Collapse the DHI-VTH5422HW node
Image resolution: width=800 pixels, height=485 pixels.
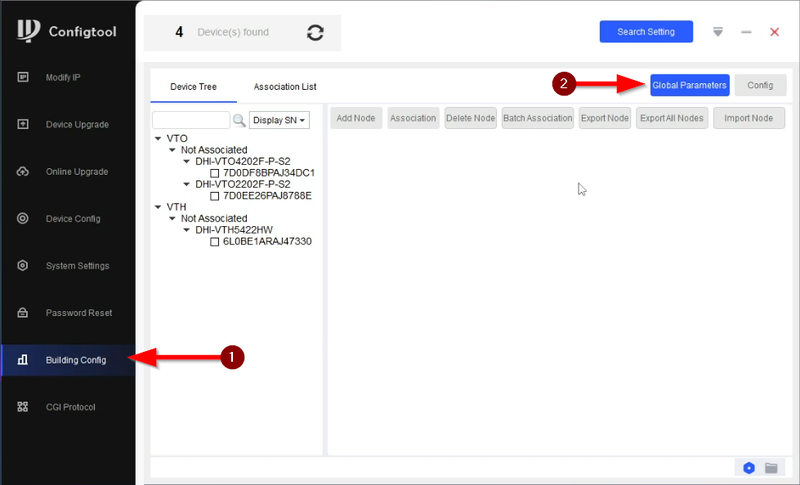186,230
